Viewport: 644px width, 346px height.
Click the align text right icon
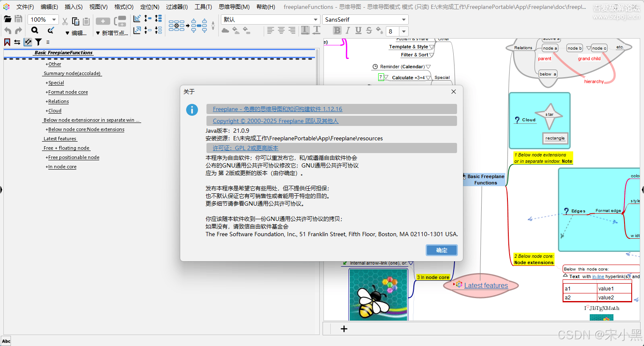[292, 31]
